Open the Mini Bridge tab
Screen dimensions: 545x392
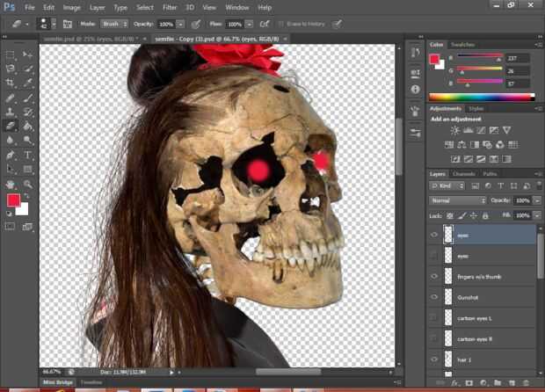58,382
